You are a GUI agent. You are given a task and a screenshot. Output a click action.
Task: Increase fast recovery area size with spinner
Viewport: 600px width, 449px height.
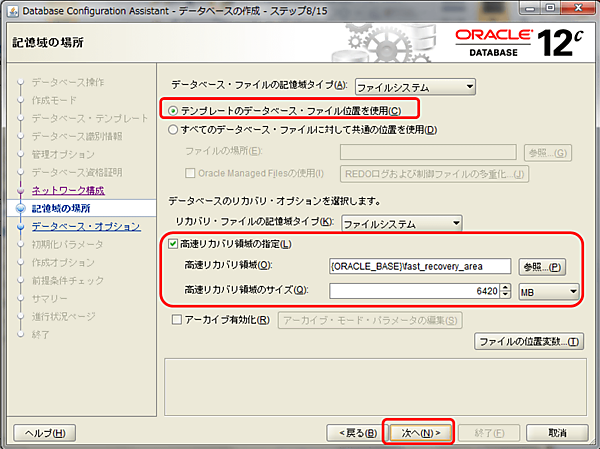[x=505, y=287]
